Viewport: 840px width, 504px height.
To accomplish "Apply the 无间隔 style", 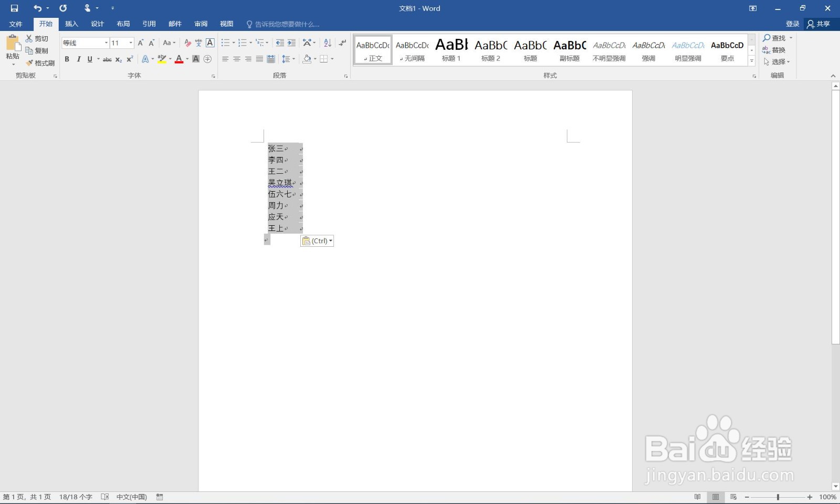I will (x=412, y=50).
